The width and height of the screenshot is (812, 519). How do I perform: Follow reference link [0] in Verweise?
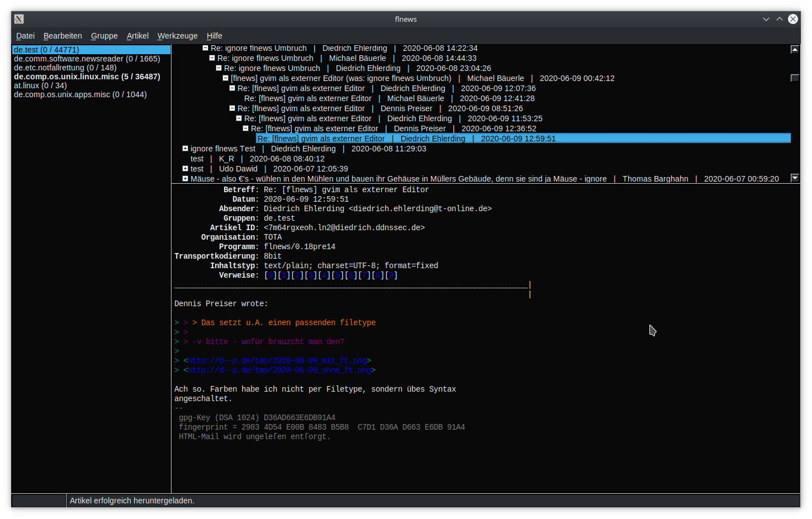tap(270, 275)
